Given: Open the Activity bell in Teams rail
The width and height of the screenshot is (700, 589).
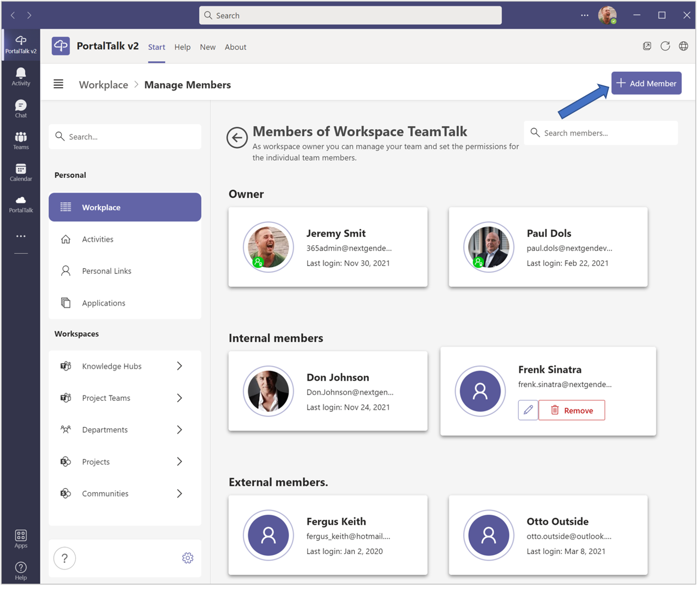Looking at the screenshot, I should point(21,77).
